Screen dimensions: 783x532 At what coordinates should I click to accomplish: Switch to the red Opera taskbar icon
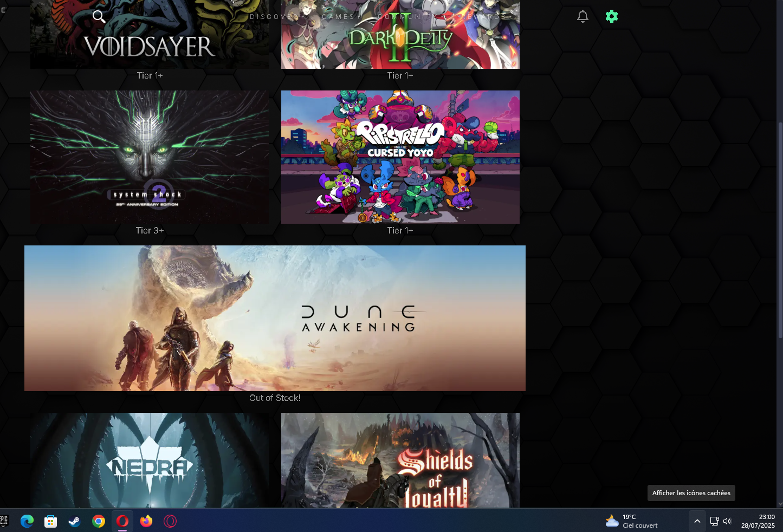tap(122, 521)
